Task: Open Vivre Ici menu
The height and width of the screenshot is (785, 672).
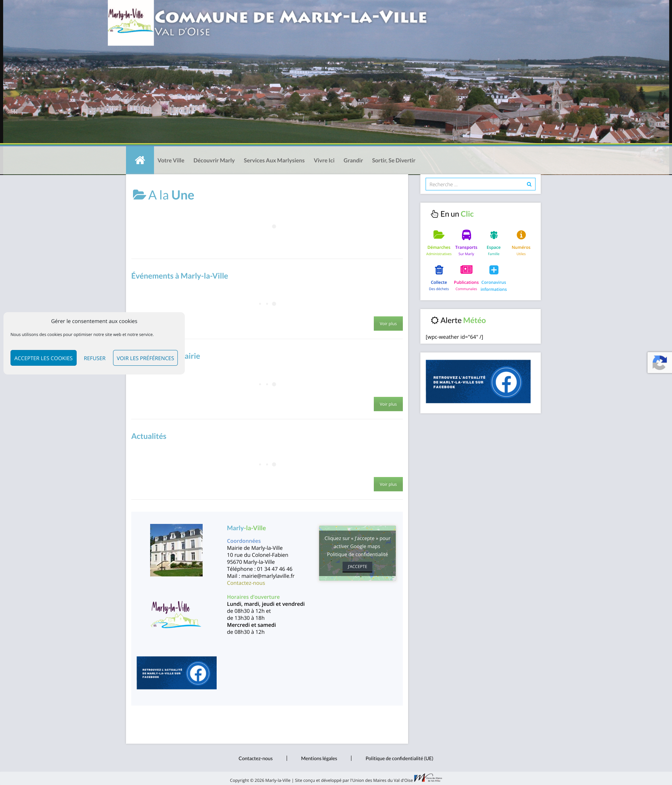Action: click(324, 160)
